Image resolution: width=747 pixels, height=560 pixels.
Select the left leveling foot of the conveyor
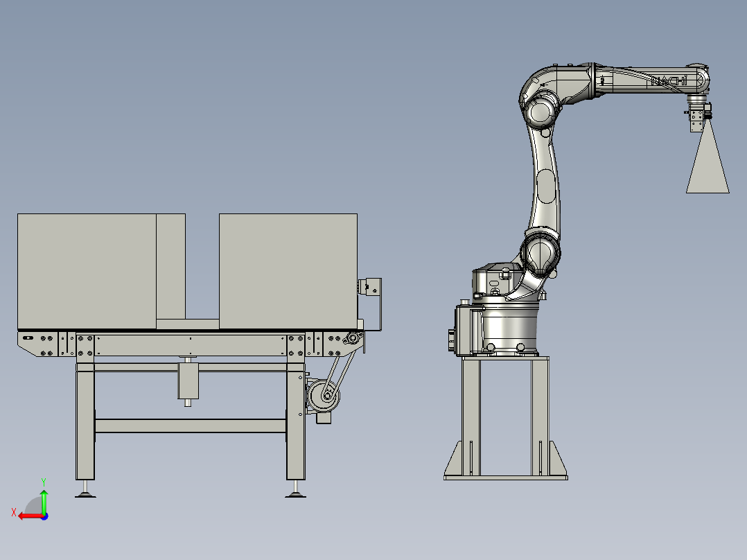coord(85,490)
